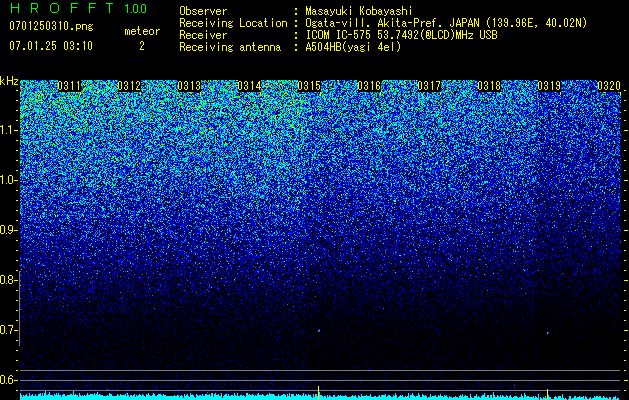Image resolution: width=629 pixels, height=400 pixels.
Task: Click the timestamp 07.01.25 03:10
Action: point(51,46)
